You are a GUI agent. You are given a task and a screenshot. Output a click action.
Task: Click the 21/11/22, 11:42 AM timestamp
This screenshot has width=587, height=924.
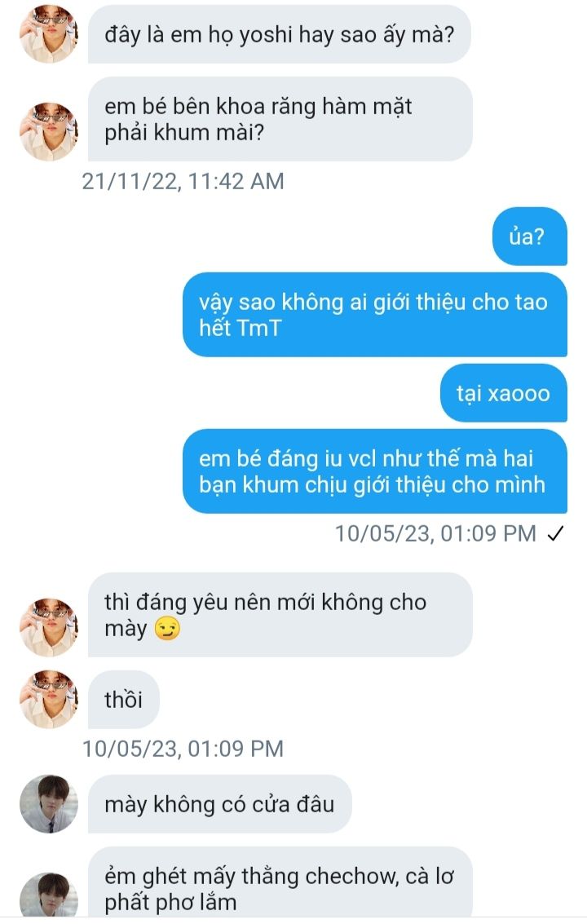click(183, 182)
